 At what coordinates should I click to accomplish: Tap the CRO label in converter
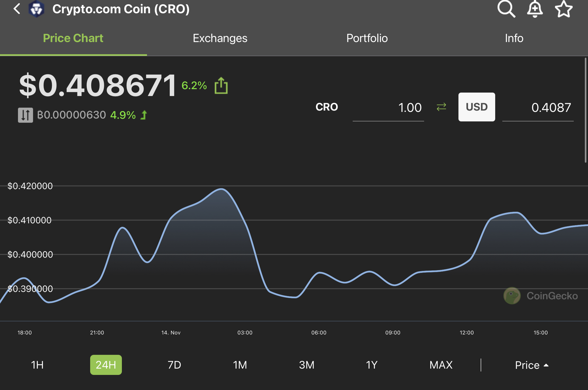coord(327,107)
